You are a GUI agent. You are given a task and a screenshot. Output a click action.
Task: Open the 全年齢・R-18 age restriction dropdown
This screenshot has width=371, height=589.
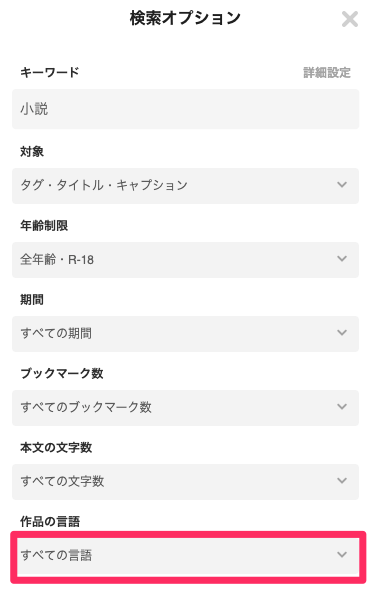pos(186,260)
